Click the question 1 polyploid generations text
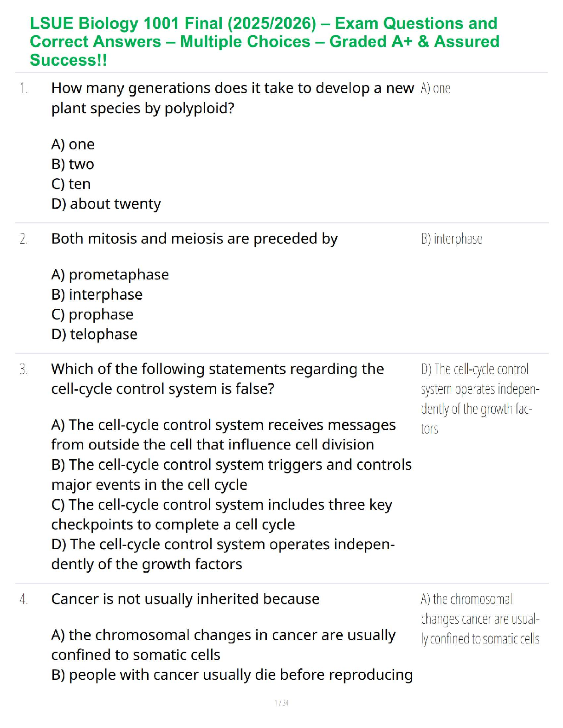The height and width of the screenshot is (728, 563). point(232,98)
